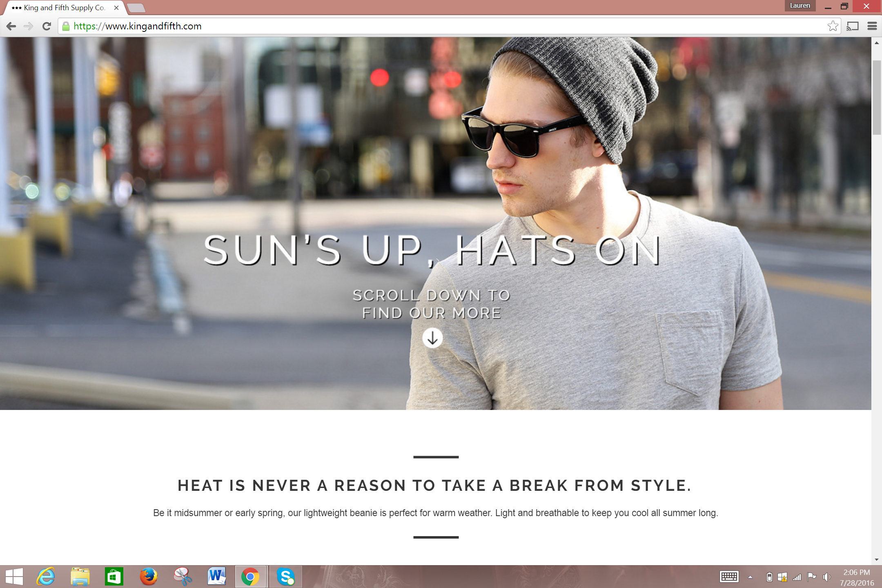Screen dimensions: 882x588
Task: Open Firefox from the taskbar
Action: pyautogui.click(x=148, y=577)
